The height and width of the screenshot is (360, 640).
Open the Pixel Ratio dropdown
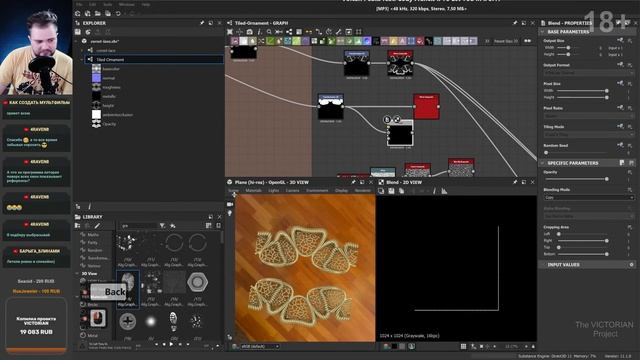coord(589,116)
